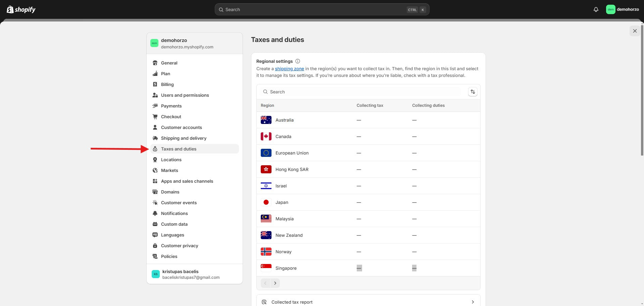Close the settings panel
This screenshot has width=644, height=306.
635,31
